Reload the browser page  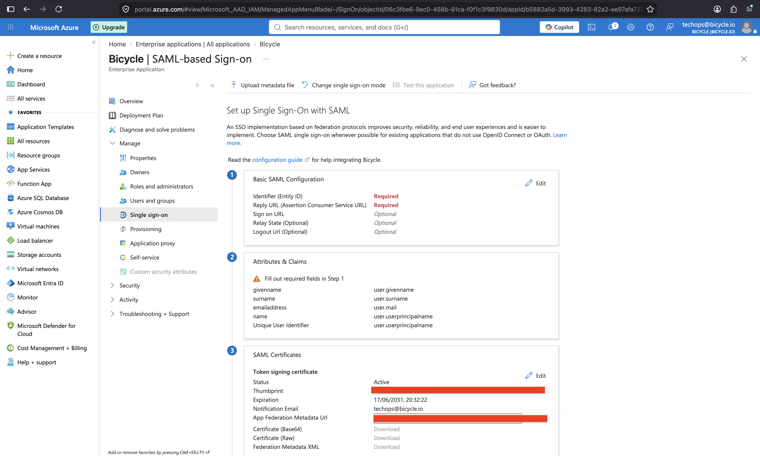[x=59, y=9]
